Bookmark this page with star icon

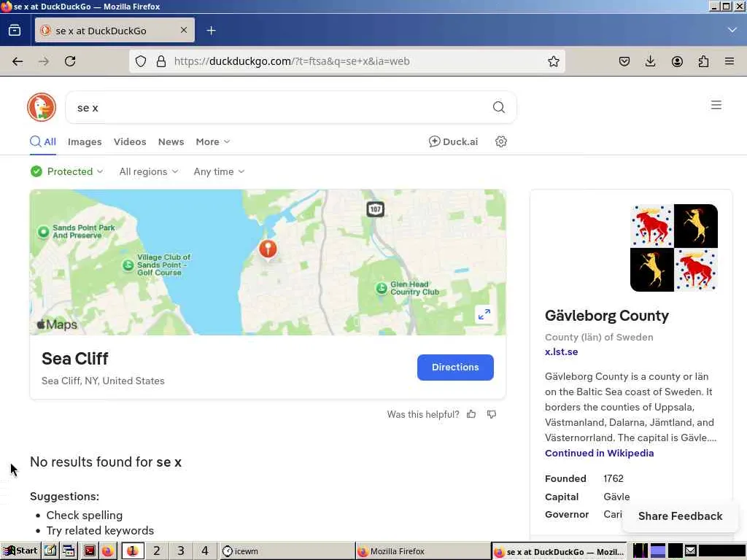553,61
